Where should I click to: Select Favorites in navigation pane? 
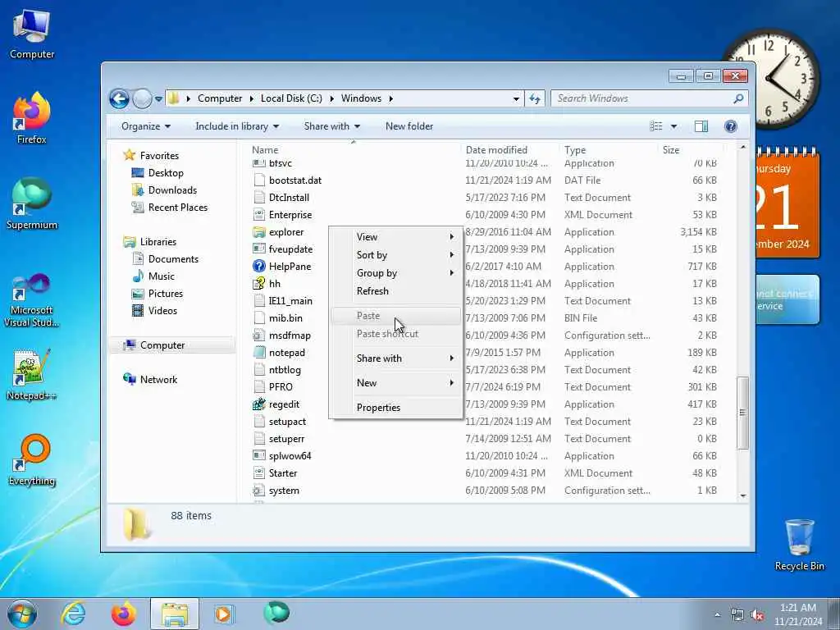(x=159, y=155)
